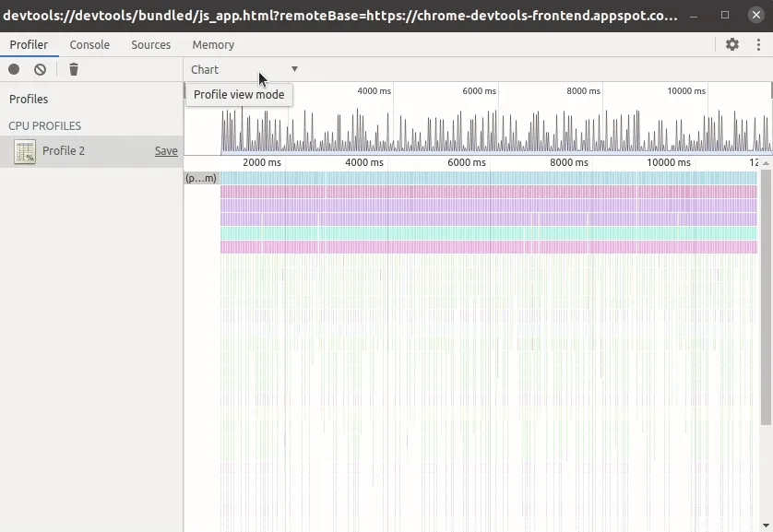Delete the selected profile with trash icon
The image size is (773, 532).
coord(74,69)
